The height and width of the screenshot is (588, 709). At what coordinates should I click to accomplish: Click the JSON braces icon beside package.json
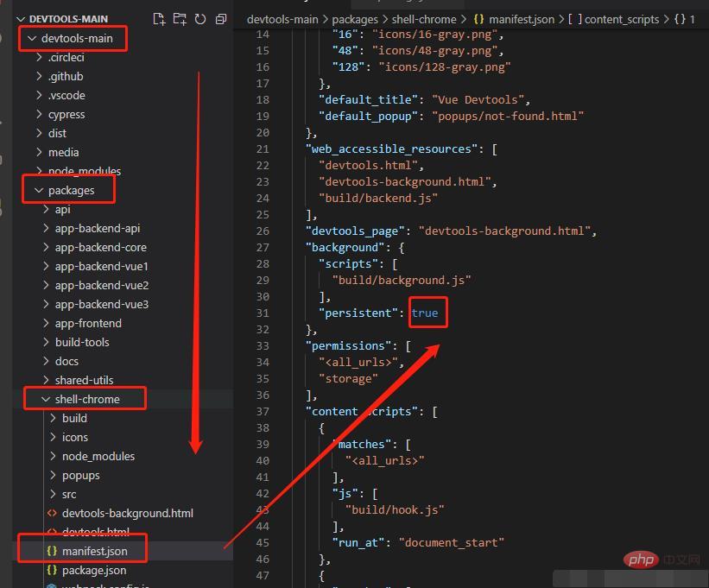(52, 570)
